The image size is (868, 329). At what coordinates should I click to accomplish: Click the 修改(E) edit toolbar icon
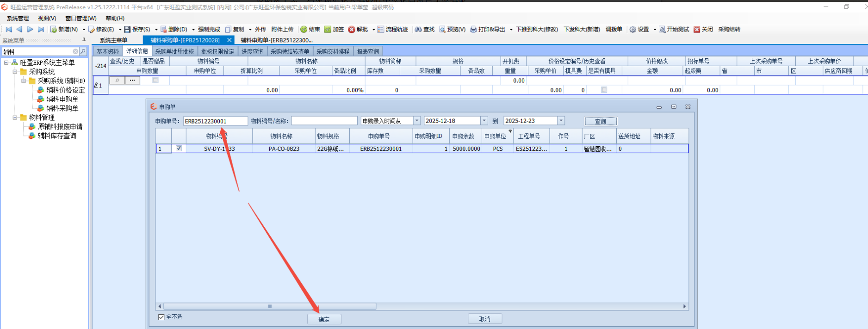[92, 29]
